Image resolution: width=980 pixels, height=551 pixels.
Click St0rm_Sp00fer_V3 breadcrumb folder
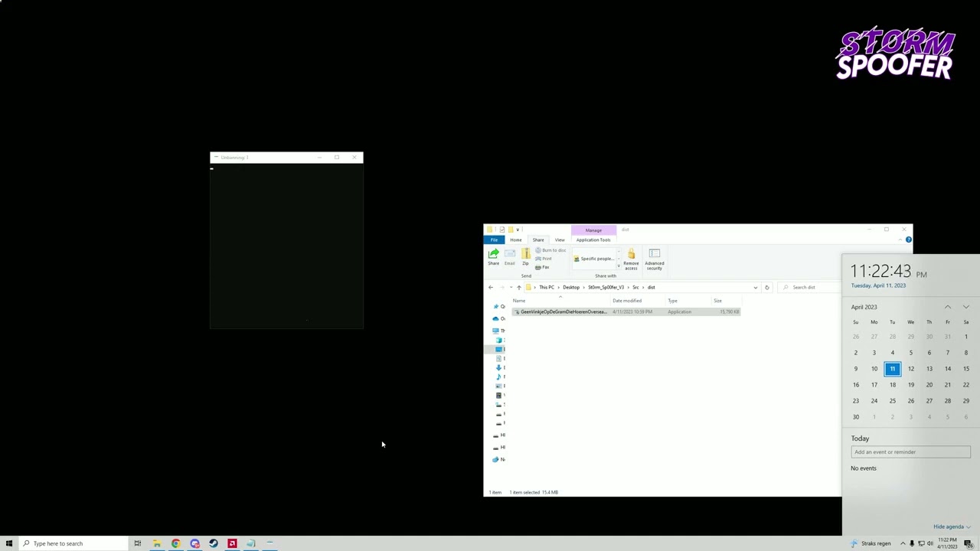pos(606,287)
